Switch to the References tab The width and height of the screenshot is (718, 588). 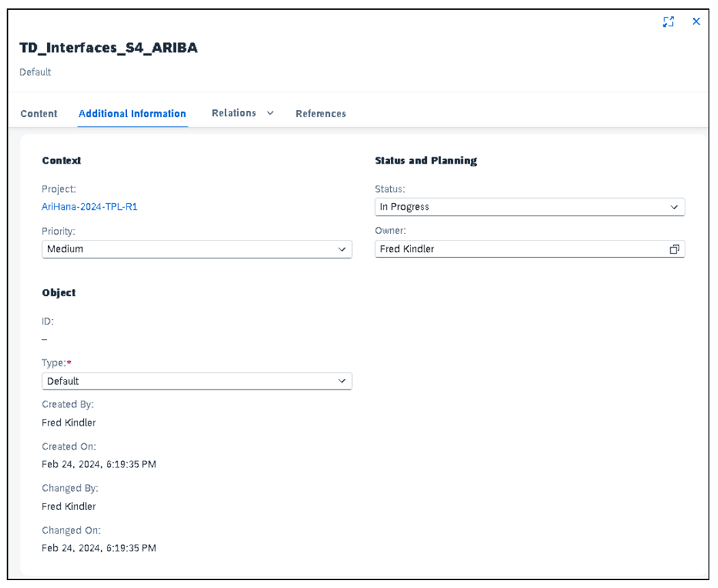pyautogui.click(x=321, y=113)
